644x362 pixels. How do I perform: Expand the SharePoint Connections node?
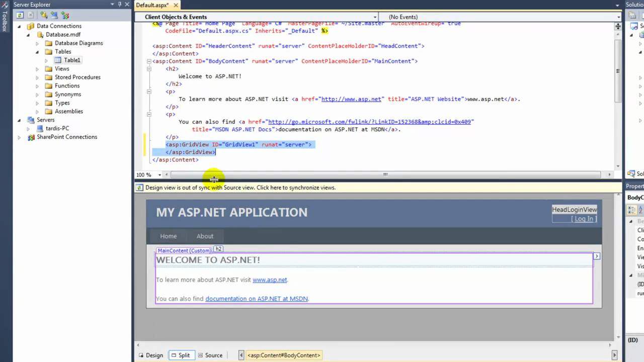(x=20, y=137)
